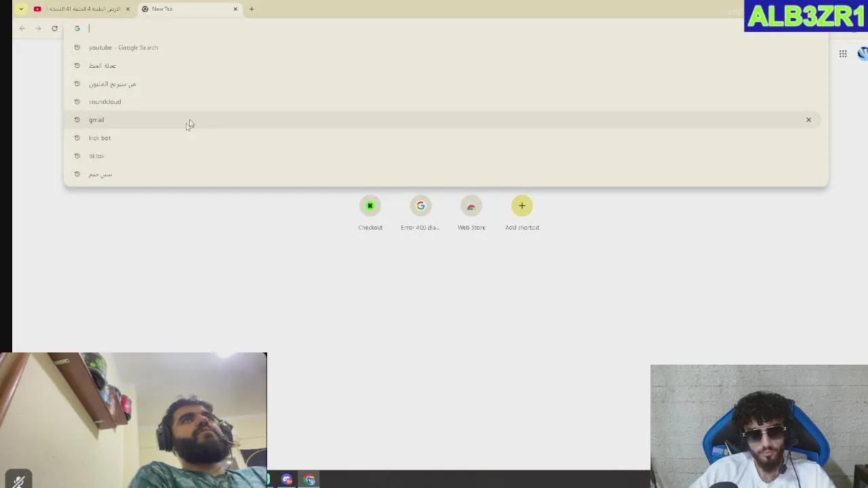Open the tab search dropdown arrow
This screenshot has width=868, height=488.
point(21,9)
